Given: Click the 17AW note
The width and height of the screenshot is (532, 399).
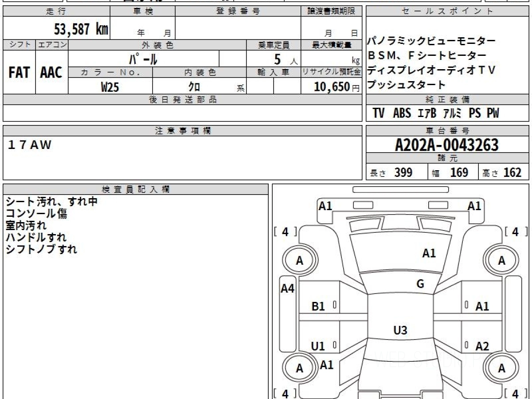Looking at the screenshot, I should click(30, 145).
